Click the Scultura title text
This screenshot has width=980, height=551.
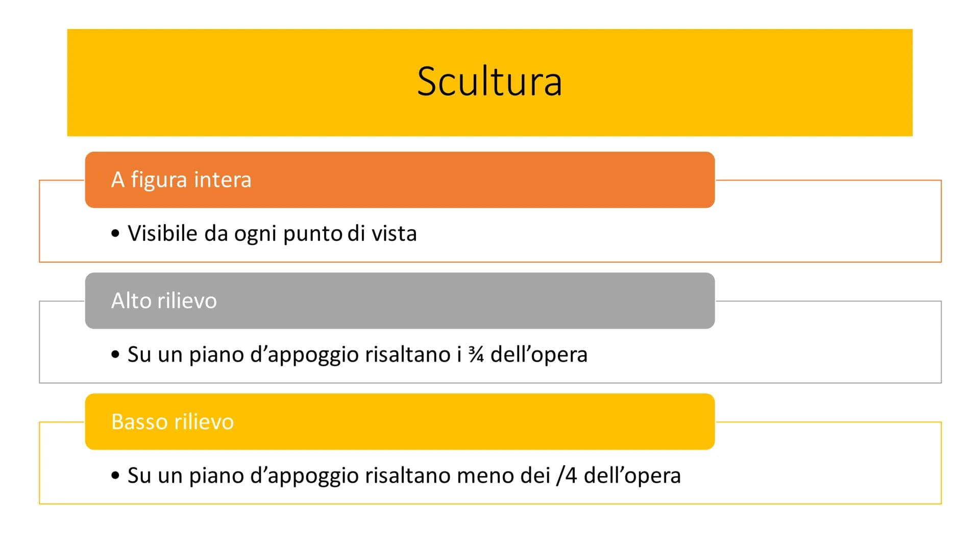(x=489, y=82)
